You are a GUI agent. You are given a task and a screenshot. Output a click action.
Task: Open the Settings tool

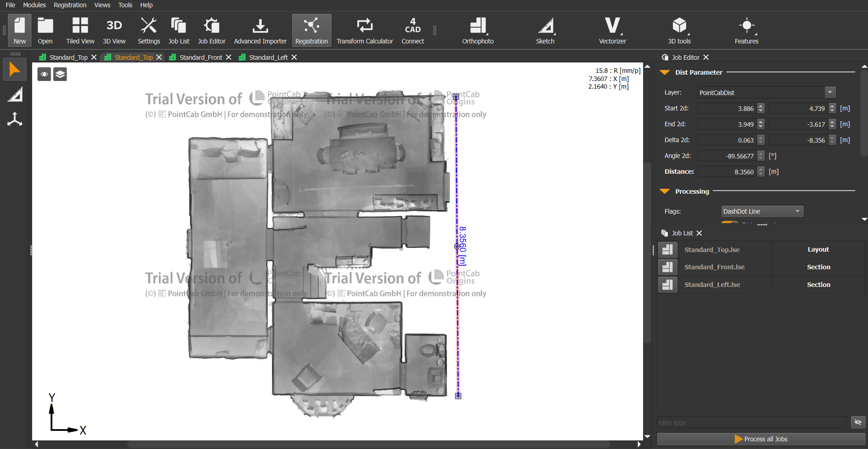(x=149, y=30)
